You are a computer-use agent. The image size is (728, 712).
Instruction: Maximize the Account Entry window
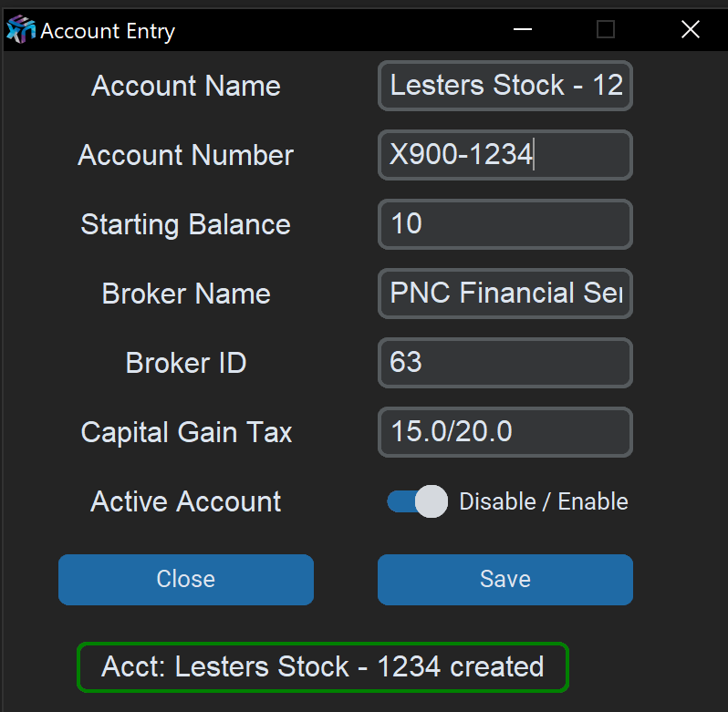pyautogui.click(x=606, y=30)
